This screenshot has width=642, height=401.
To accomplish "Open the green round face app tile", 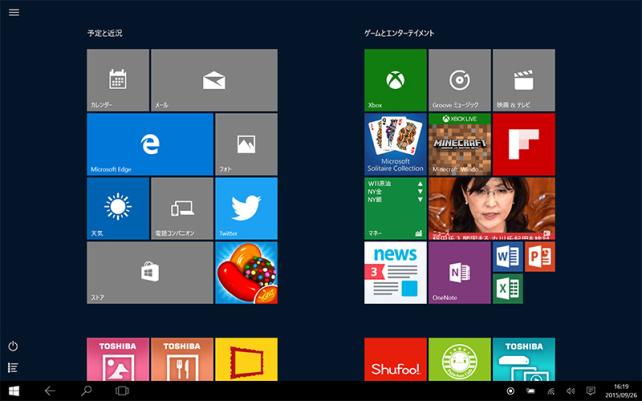I will click(x=459, y=359).
